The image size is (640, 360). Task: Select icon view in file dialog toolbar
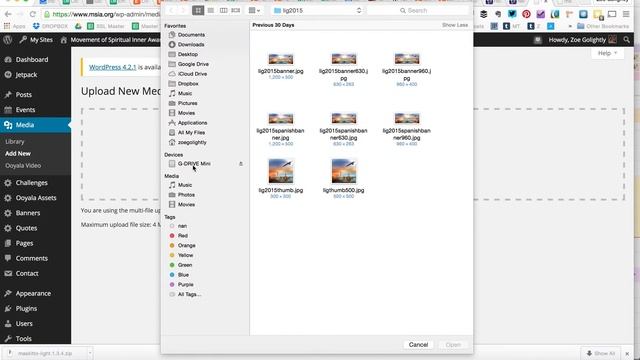click(x=198, y=10)
